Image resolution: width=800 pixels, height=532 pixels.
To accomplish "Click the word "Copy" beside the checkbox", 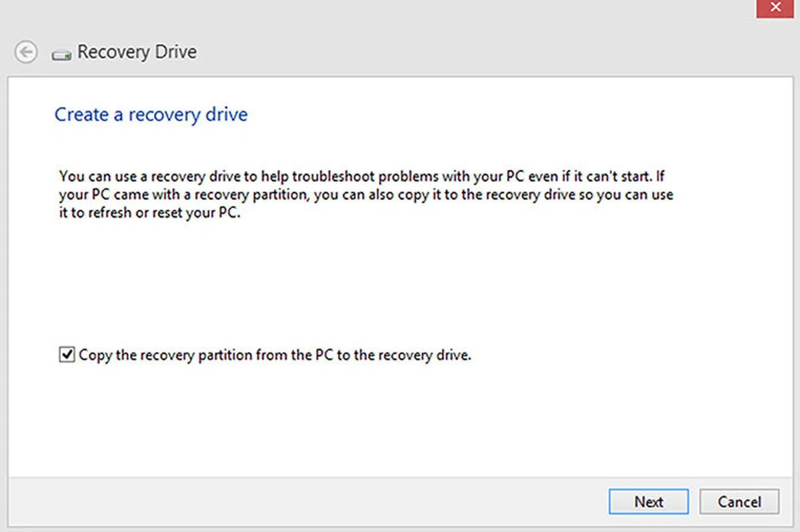I will (95, 355).
